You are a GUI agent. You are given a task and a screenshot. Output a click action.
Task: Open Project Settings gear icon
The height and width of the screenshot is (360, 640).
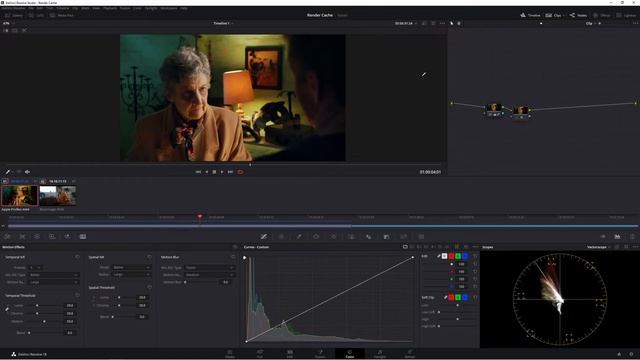click(x=631, y=354)
